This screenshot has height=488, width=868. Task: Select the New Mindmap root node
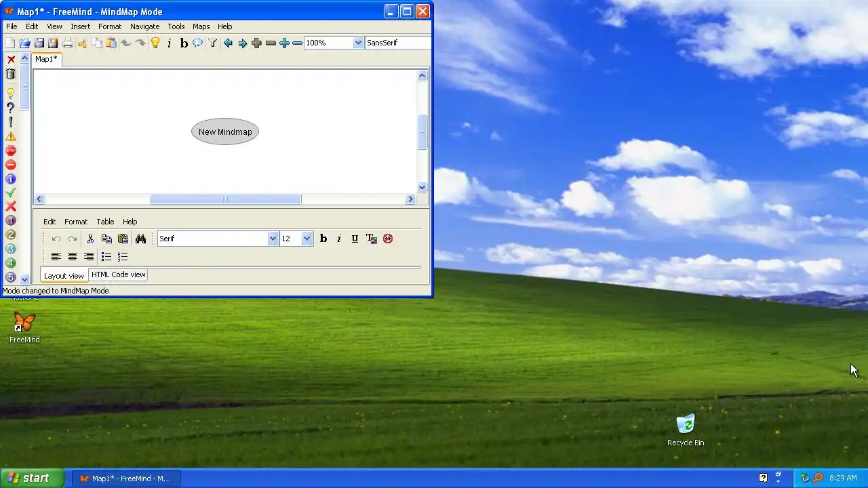225,131
